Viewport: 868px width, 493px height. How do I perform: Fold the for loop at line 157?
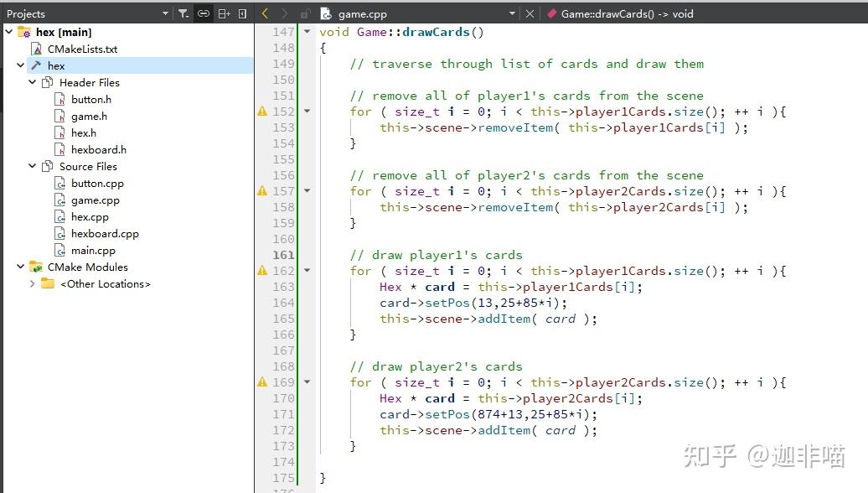pyautogui.click(x=307, y=191)
